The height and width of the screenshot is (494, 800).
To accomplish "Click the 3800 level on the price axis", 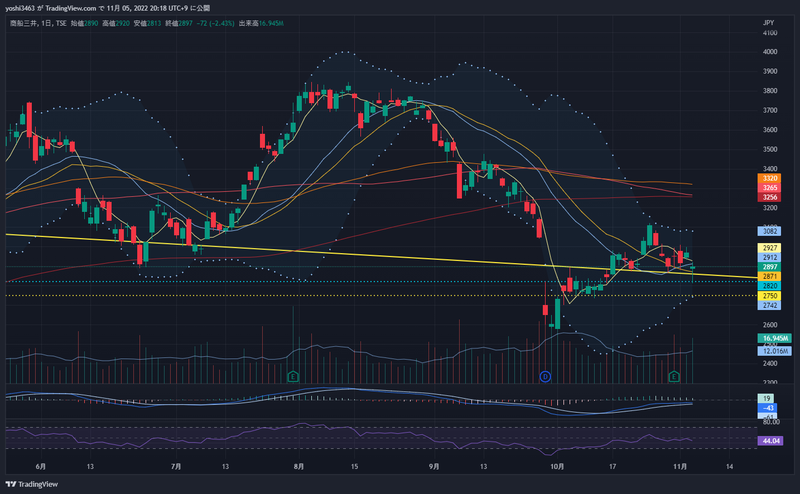I will coord(770,91).
